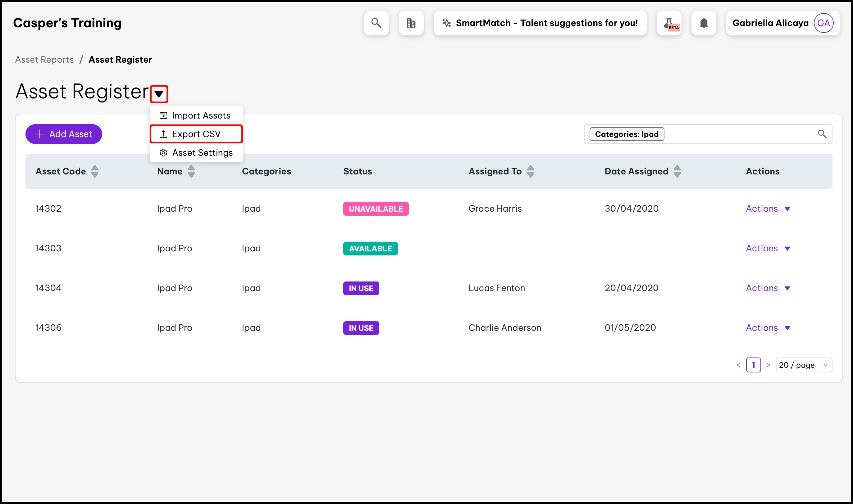Open the notifications bell
Screen dimensions: 853x504
[704, 23]
